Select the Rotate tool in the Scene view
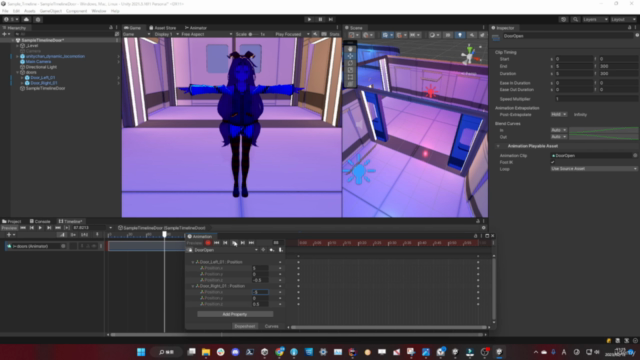Image resolution: width=640 pixels, height=360 pixels. point(350,63)
